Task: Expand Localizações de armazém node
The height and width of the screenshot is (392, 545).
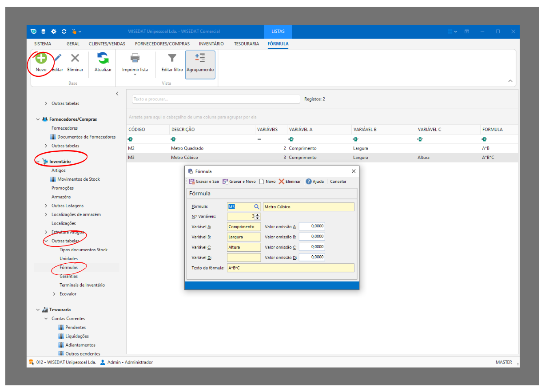Action: 46,214
